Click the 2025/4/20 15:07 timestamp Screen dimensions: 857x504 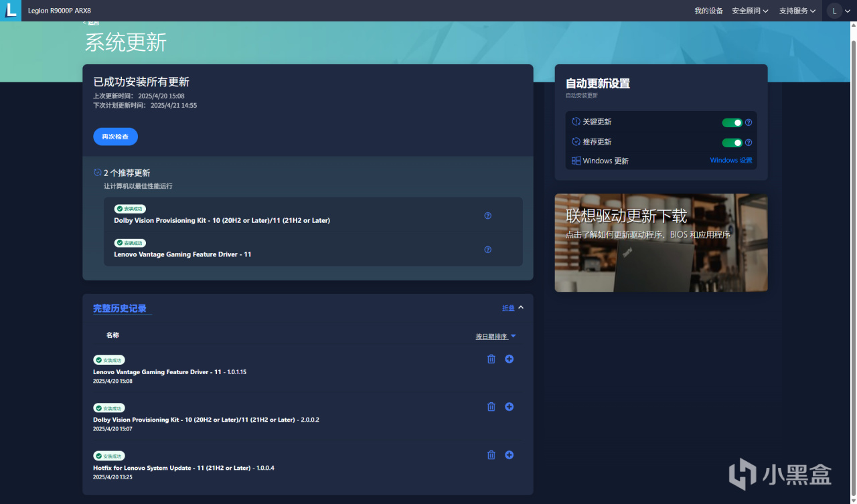[x=112, y=429]
